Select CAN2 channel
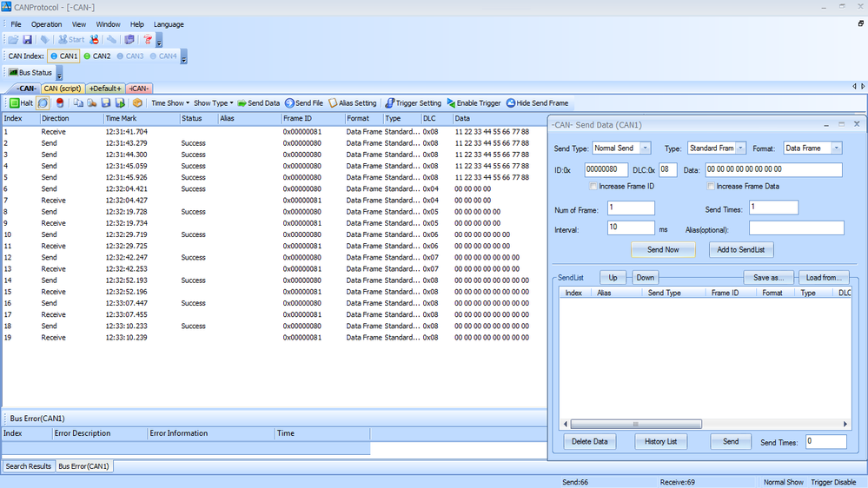This screenshot has height=488, width=868. point(96,56)
